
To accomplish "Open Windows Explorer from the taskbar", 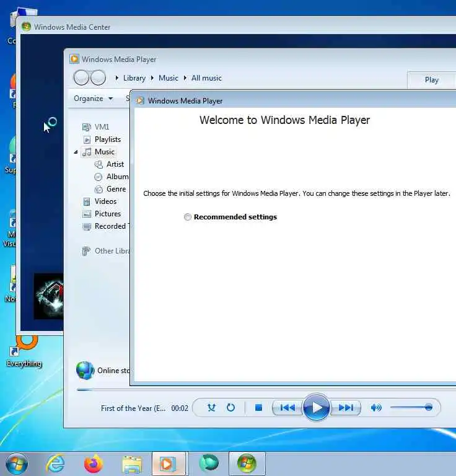I will pyautogui.click(x=132, y=464).
